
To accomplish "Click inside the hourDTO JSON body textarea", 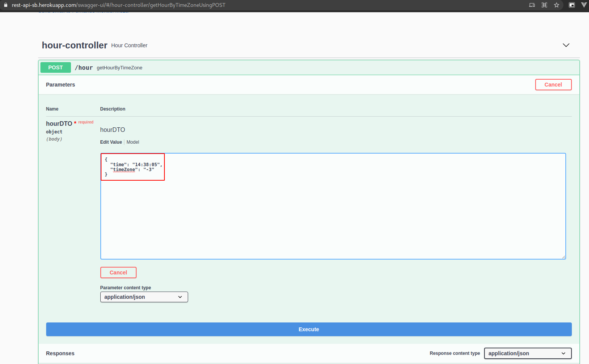I will tap(333, 206).
